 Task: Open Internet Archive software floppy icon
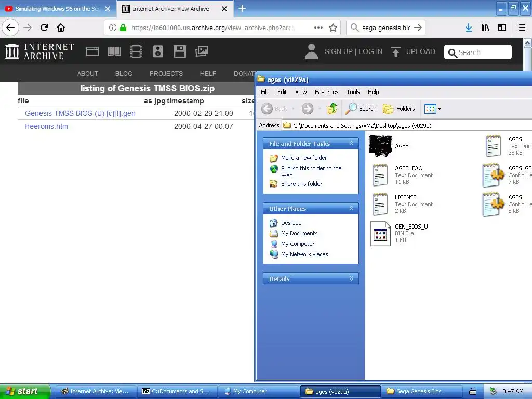tap(179, 51)
